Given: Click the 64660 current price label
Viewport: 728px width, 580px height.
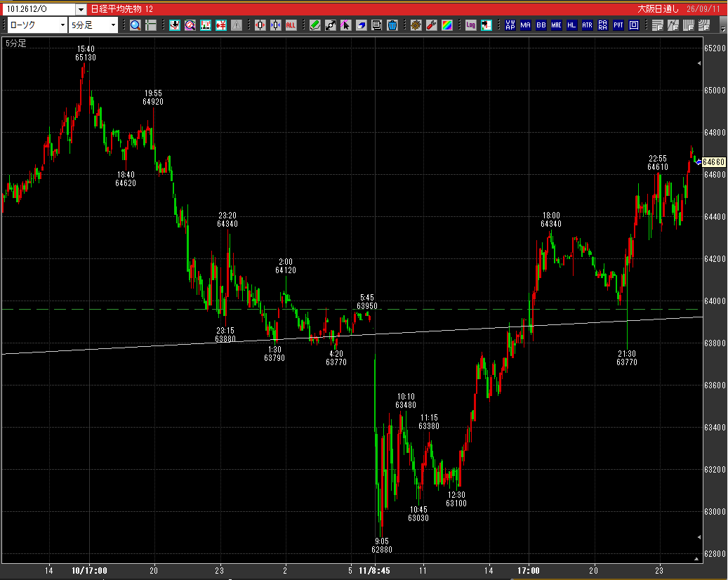Looking at the screenshot, I should (713, 162).
